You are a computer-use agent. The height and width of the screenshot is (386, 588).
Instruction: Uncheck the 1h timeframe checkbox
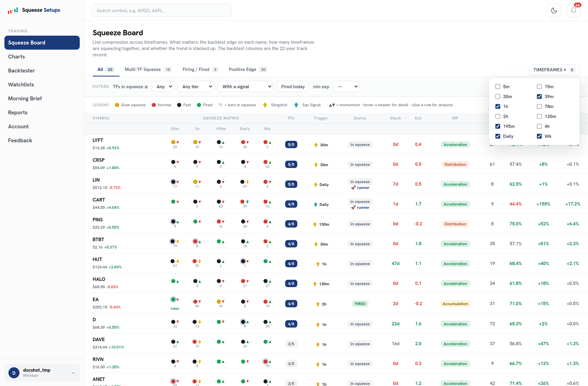pyautogui.click(x=498, y=106)
